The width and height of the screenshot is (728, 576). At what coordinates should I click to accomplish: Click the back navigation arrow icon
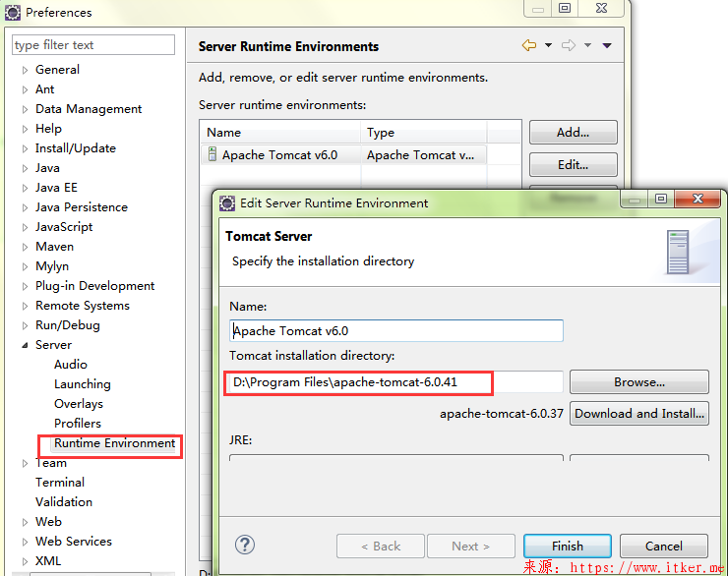click(x=529, y=45)
